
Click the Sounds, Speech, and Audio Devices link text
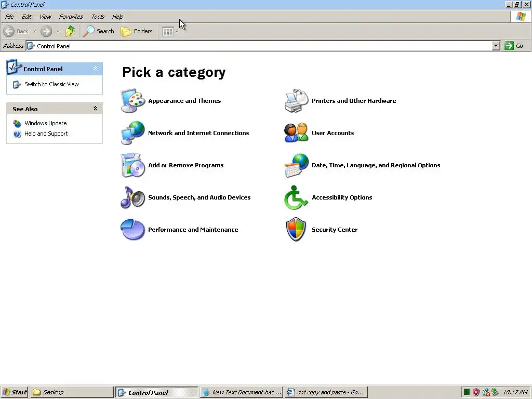[x=199, y=197]
